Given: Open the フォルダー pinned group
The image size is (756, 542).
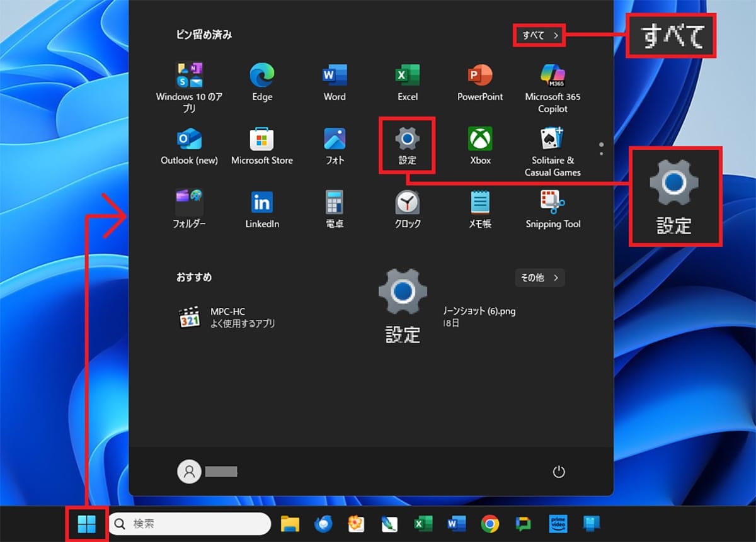Looking at the screenshot, I should [x=189, y=210].
